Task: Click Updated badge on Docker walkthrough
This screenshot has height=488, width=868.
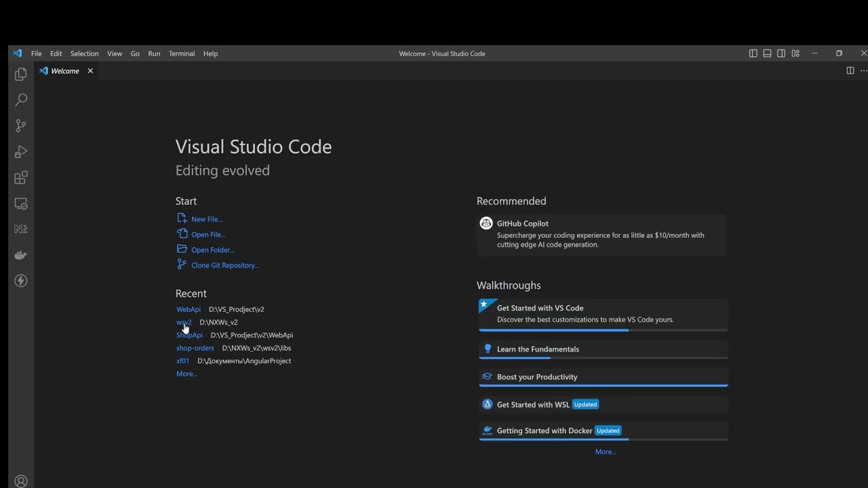Action: click(x=608, y=430)
